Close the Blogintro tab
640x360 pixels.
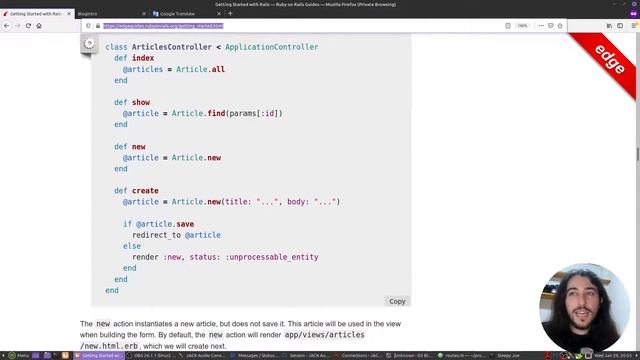coord(144,14)
